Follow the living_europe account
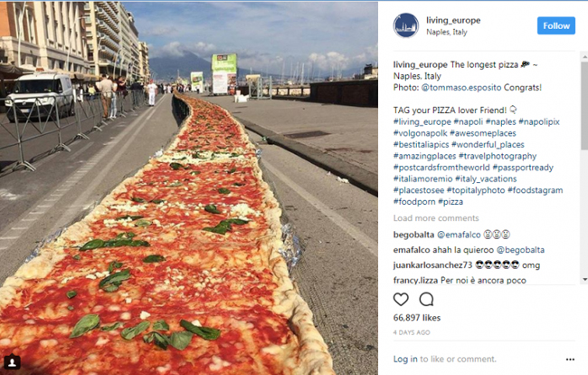This screenshot has height=375, width=588. 556,25
